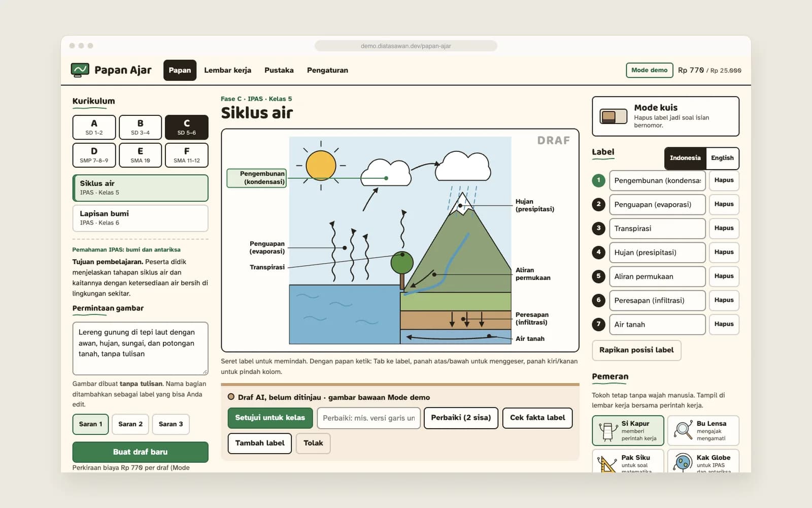The height and width of the screenshot is (508, 812).
Task: Reject draft with Tolak button
Action: tap(313, 443)
